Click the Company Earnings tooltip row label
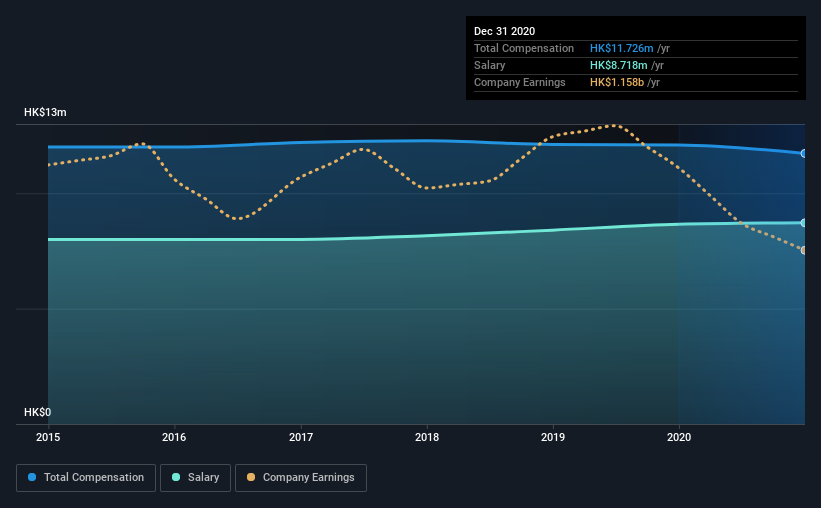Image resolution: width=821 pixels, height=508 pixels. 519,82
